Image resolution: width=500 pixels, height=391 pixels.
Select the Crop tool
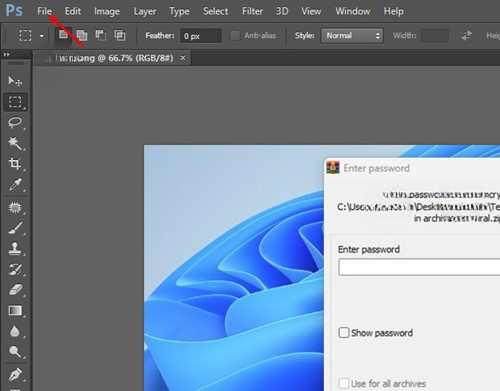click(x=15, y=163)
